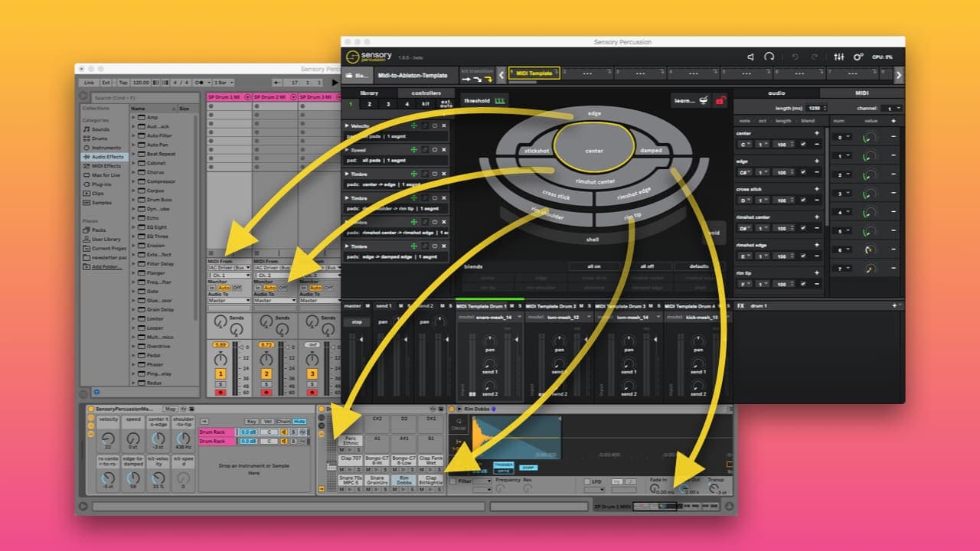Click the velocity macro knob in Ableton rack
Screen dimensions: 980x551
[109, 440]
